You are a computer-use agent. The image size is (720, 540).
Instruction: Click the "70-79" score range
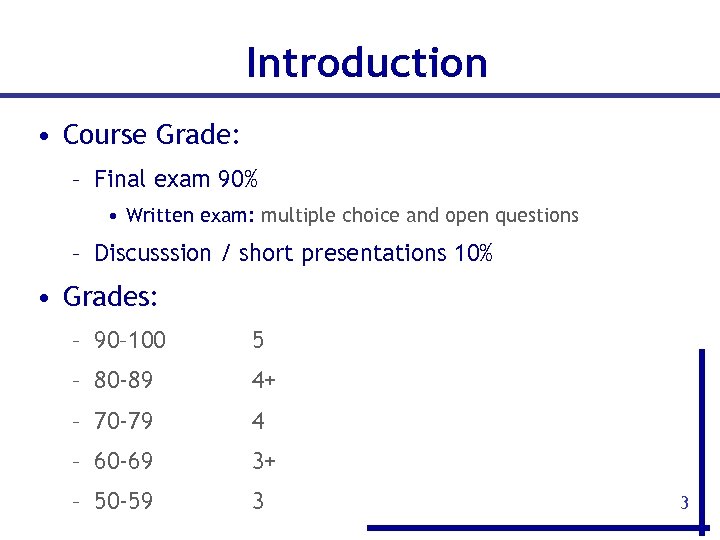point(124,421)
